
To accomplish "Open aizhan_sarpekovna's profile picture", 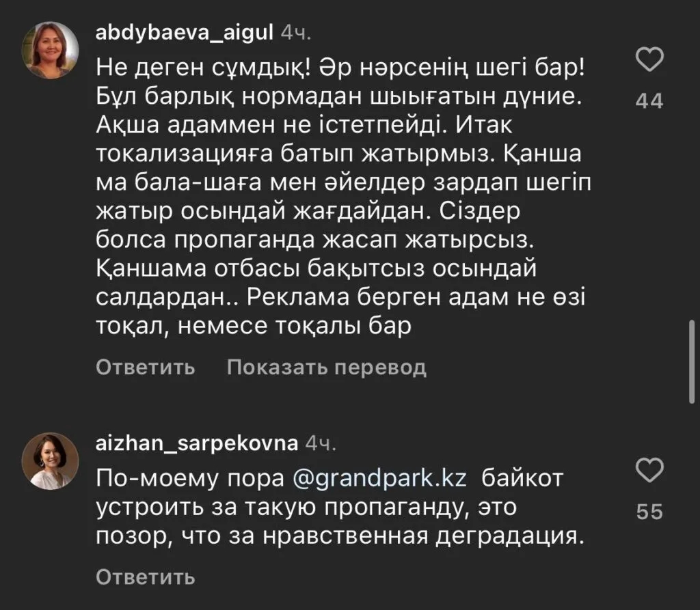I will pyautogui.click(x=51, y=461).
